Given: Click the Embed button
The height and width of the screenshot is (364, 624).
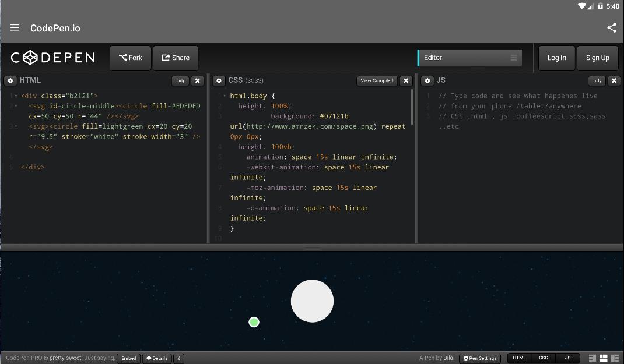Looking at the screenshot, I should pyautogui.click(x=128, y=358).
